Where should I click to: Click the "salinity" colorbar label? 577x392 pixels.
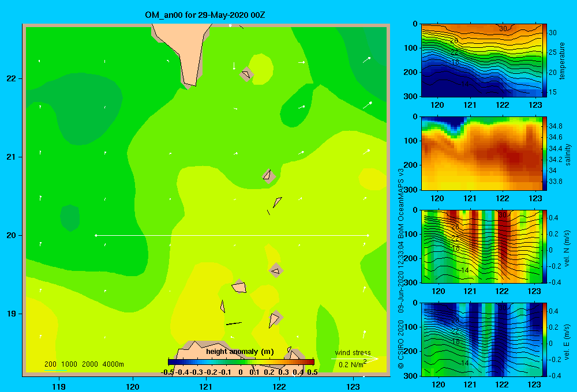[567, 154]
